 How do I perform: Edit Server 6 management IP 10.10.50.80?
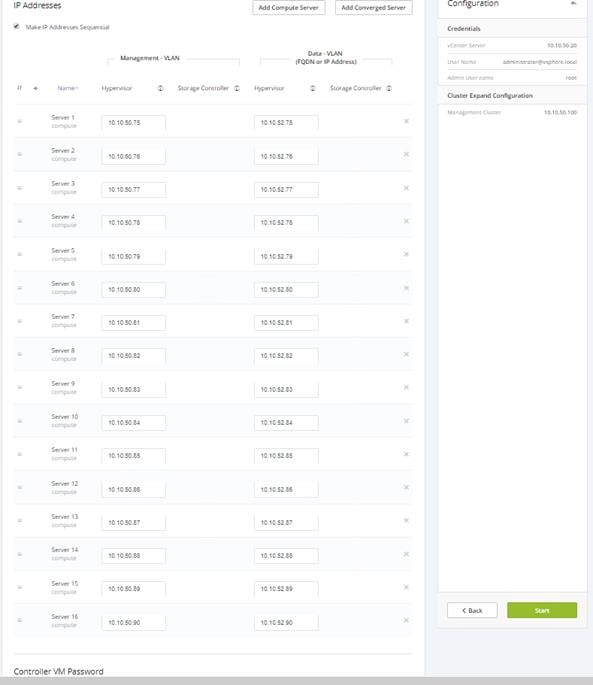pos(134,290)
